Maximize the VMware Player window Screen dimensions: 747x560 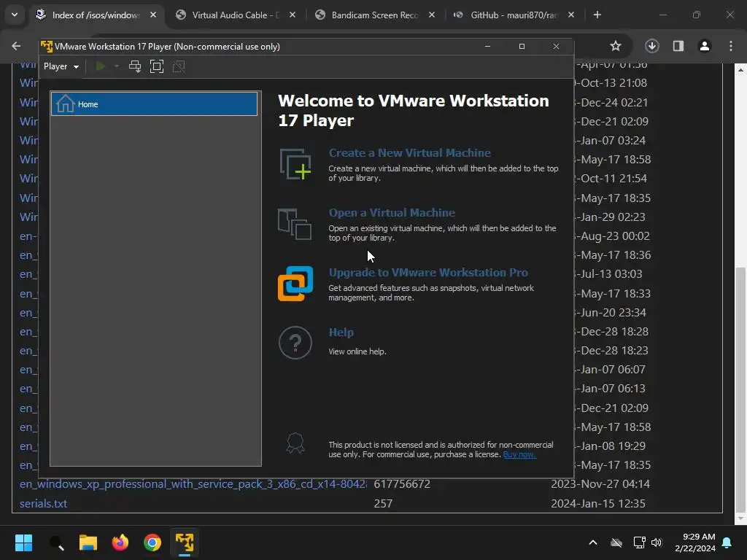pyautogui.click(x=522, y=46)
